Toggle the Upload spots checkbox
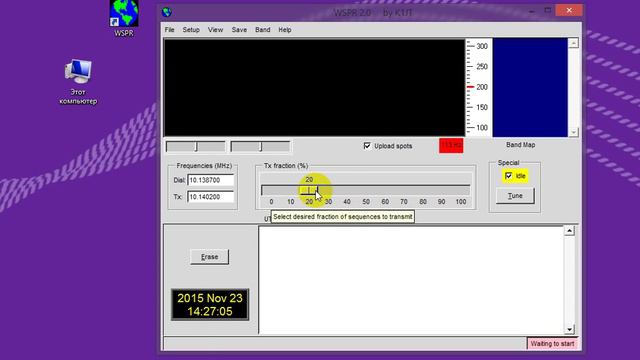Viewport: 640px width, 360px height. 367,146
